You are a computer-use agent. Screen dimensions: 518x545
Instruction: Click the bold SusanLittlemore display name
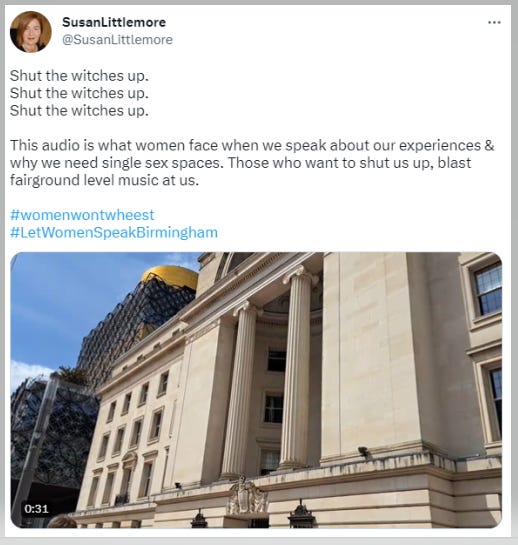pos(114,22)
